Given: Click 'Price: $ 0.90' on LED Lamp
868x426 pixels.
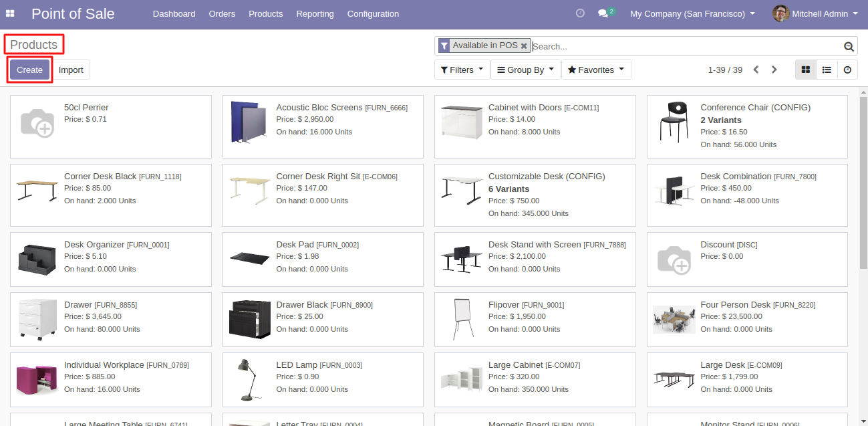Looking at the screenshot, I should coord(297,377).
